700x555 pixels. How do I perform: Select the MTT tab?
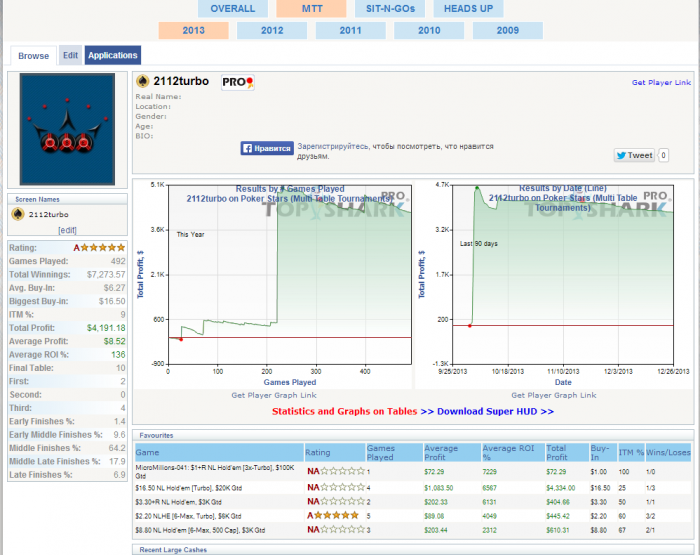pyautogui.click(x=311, y=8)
